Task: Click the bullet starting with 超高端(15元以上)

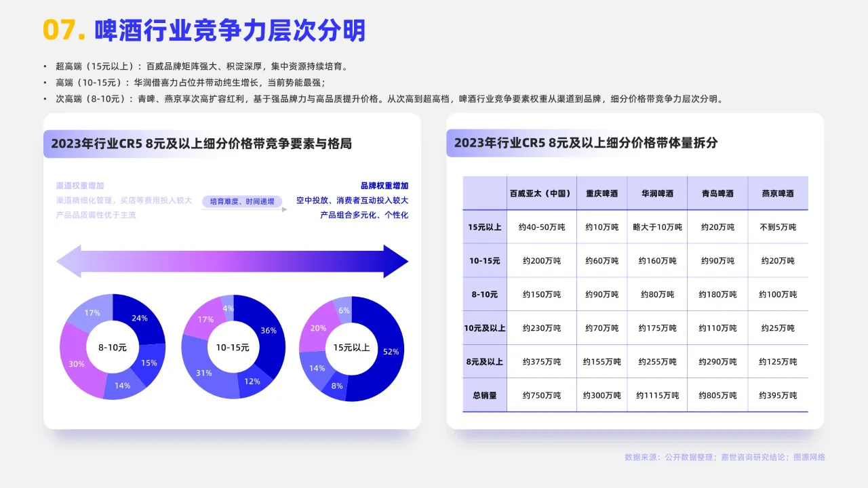Action: [201, 66]
